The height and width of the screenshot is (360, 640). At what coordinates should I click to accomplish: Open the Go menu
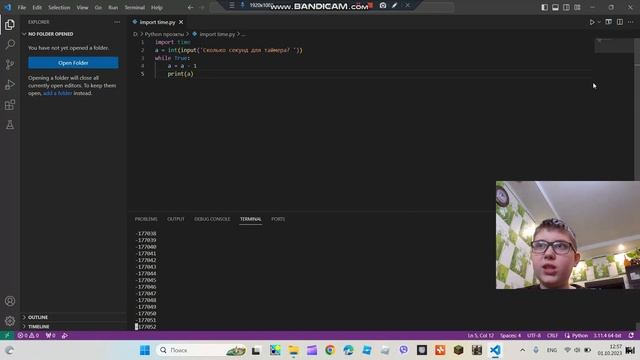pyautogui.click(x=98, y=7)
